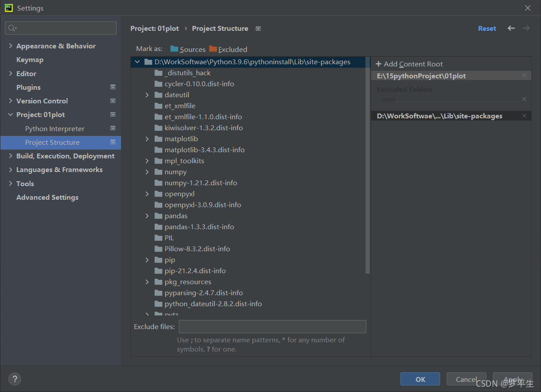Expand the pkg_resources folder
Screen dimensions: 541x392
(147, 282)
